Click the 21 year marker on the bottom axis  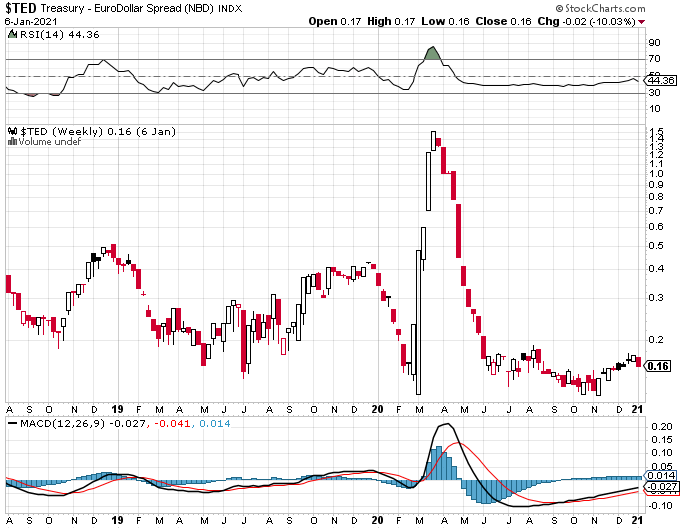coord(638,519)
